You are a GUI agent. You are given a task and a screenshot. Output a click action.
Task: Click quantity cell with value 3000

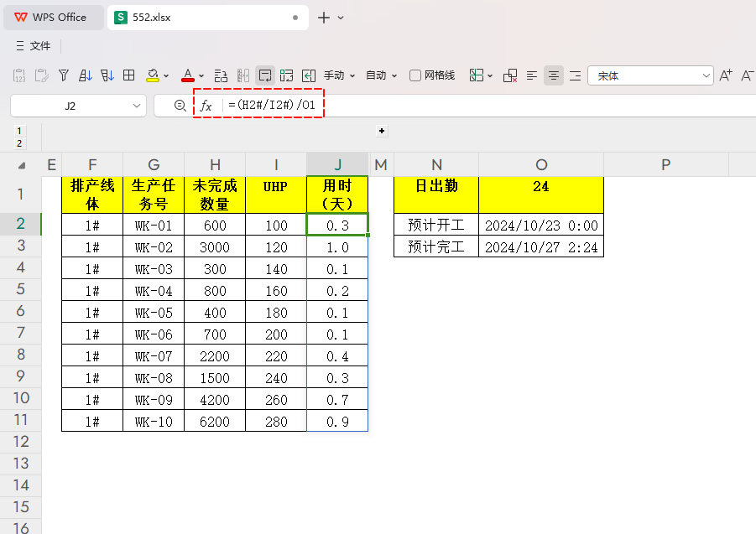215,246
